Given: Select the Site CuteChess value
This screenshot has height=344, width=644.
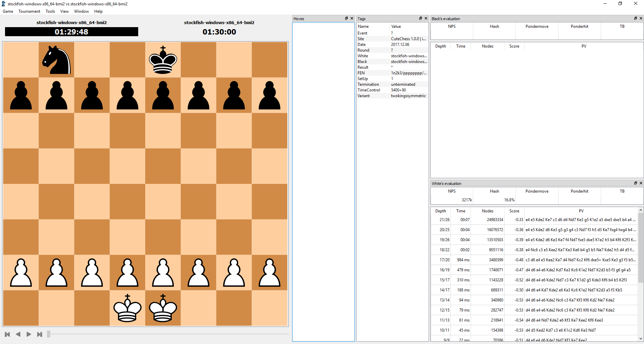Looking at the screenshot, I should [x=409, y=39].
